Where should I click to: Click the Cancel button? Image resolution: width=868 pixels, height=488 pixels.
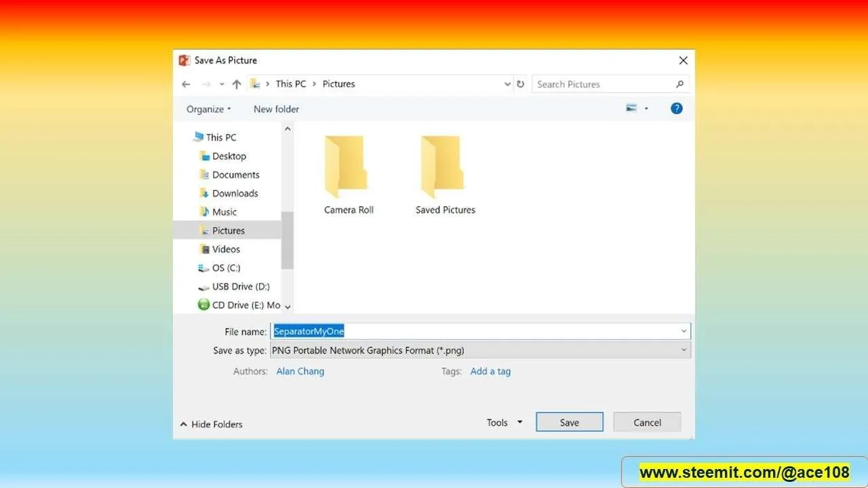coord(647,422)
